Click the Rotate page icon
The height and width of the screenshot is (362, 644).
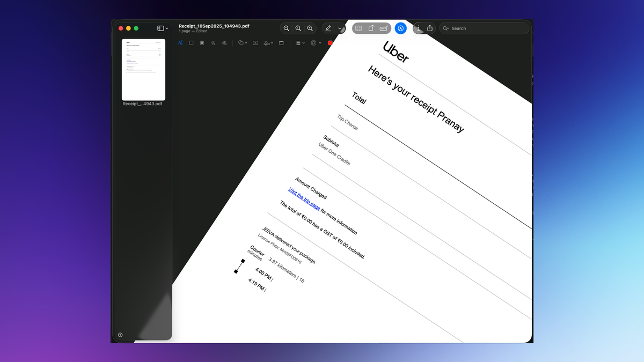point(371,28)
